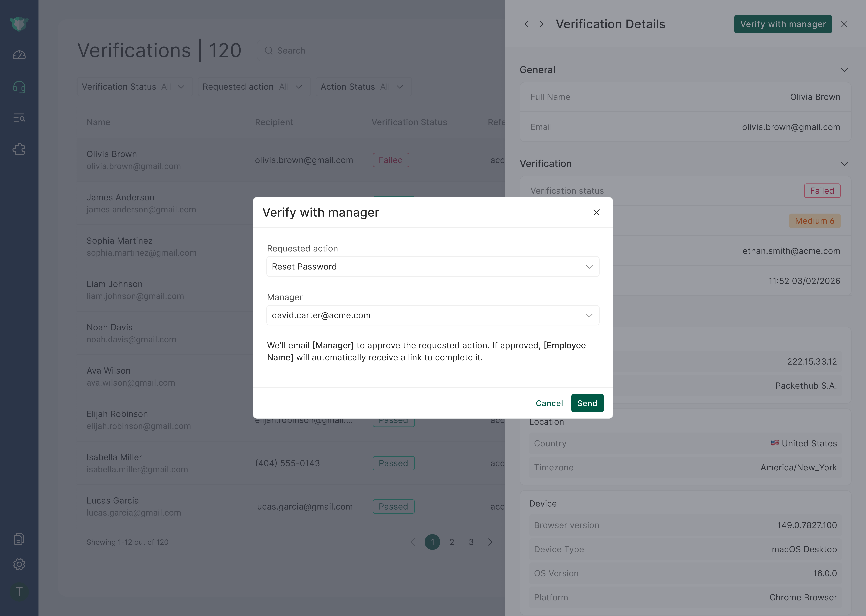Collapse the Verification section chevron
The image size is (866, 616).
point(844,164)
